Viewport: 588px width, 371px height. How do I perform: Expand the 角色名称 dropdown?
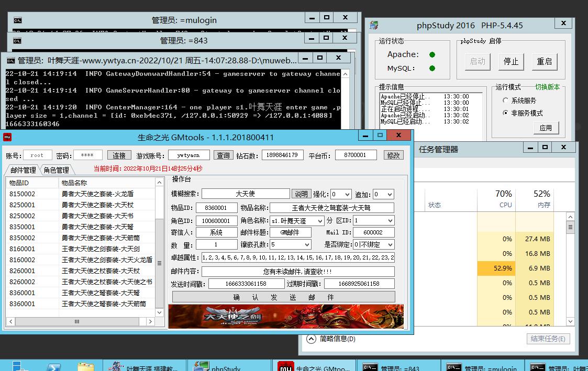click(320, 221)
